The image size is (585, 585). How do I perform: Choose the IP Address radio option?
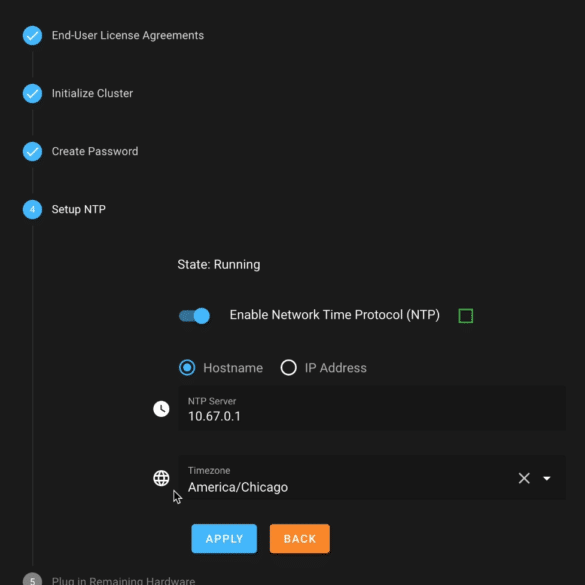click(288, 368)
